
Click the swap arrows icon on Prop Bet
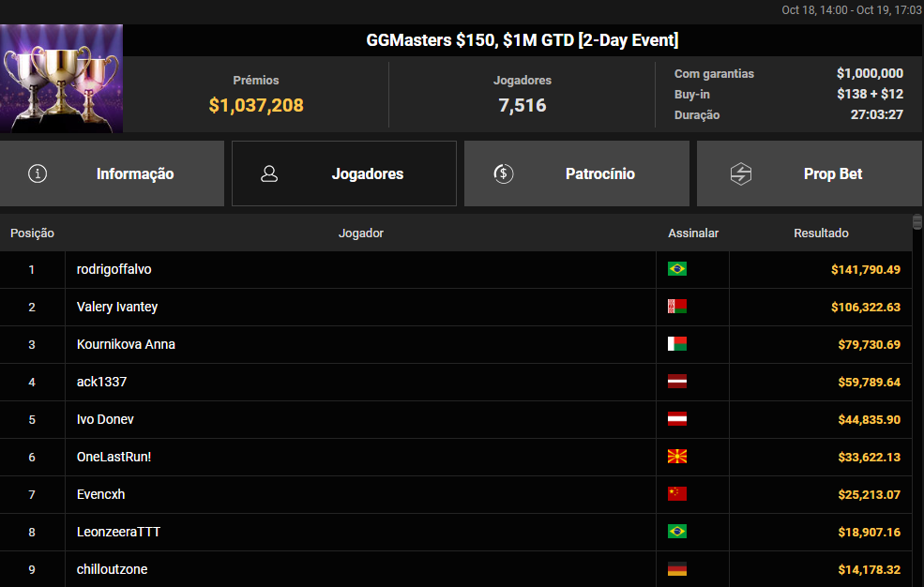coord(741,173)
